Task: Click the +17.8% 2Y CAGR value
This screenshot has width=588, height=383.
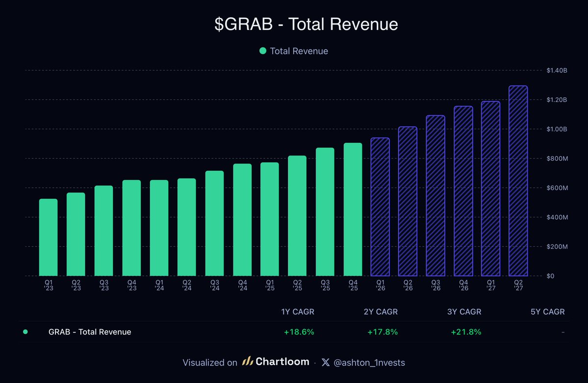Action: coord(383,332)
